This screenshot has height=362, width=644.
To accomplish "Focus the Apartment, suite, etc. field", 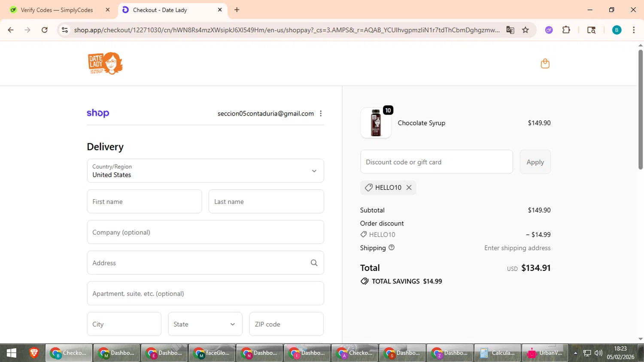I will [205, 294].
